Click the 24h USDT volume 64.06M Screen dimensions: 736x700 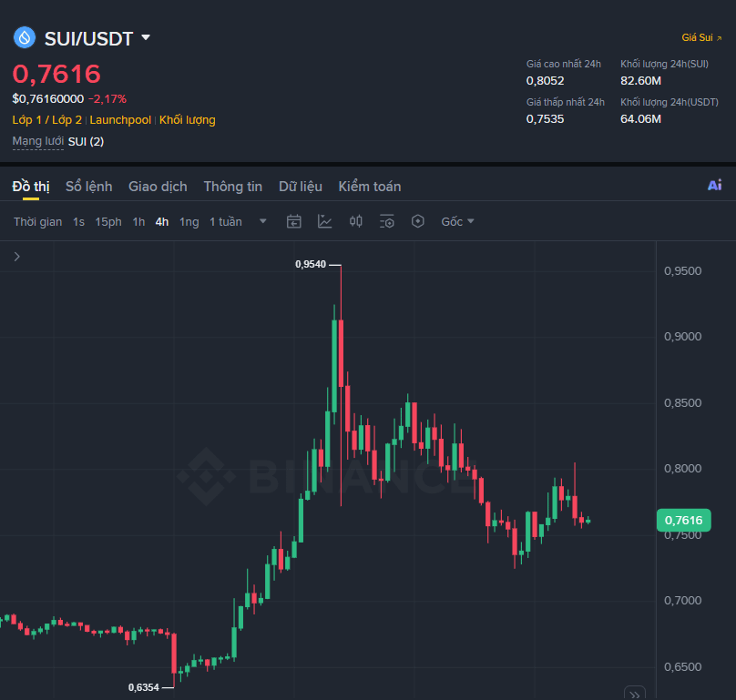point(640,119)
